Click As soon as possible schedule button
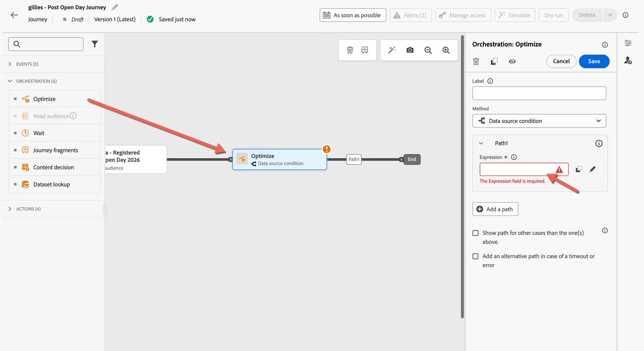644x351 pixels. pyautogui.click(x=353, y=15)
